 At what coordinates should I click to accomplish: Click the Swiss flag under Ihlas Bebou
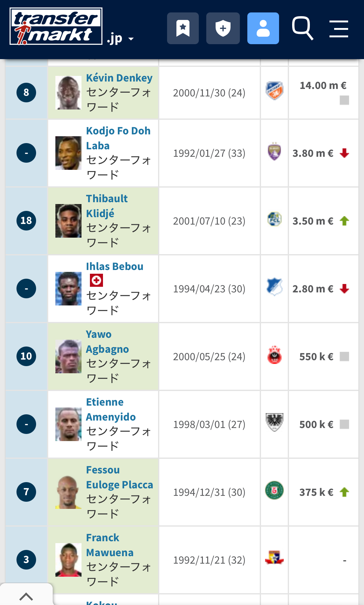(x=96, y=280)
